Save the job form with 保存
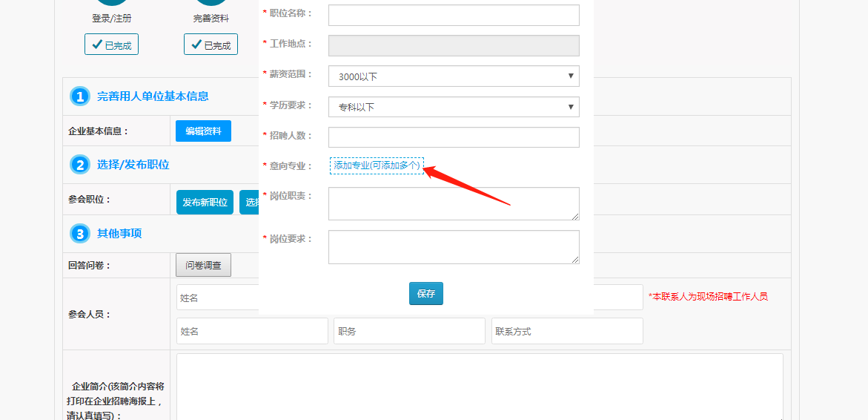The width and height of the screenshot is (868, 420). (425, 294)
